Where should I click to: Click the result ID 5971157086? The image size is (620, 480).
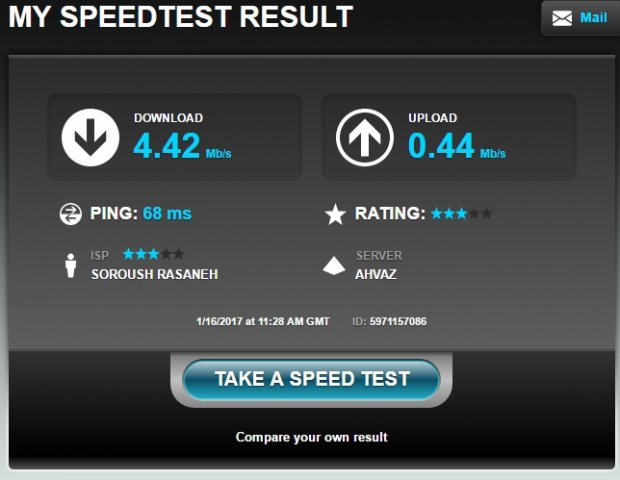(398, 321)
